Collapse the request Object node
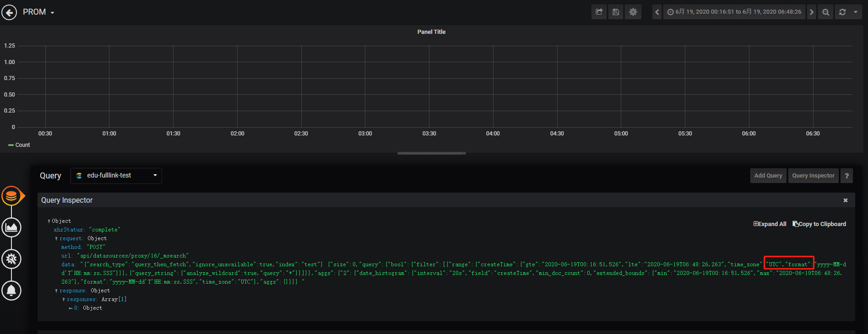Viewport: 868px width, 334px height. [x=56, y=239]
